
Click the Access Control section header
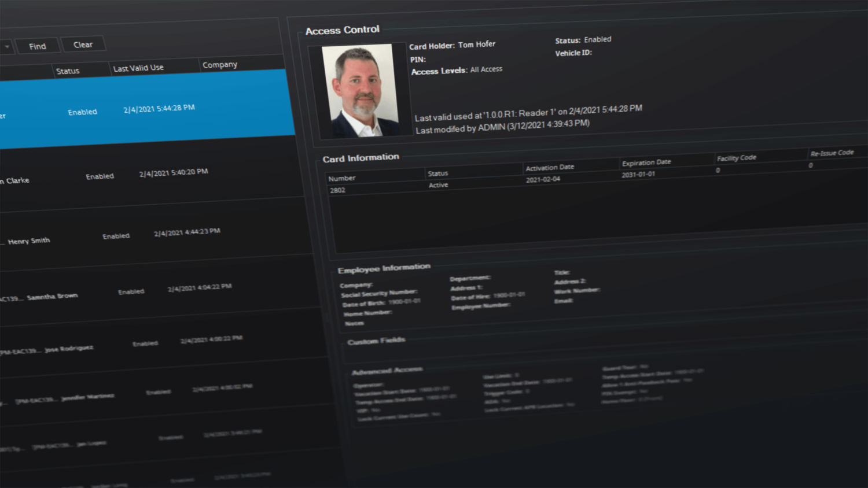click(342, 29)
